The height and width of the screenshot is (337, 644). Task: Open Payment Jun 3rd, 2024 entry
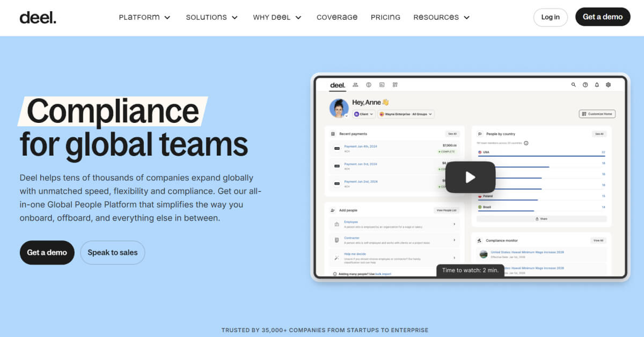(x=361, y=164)
